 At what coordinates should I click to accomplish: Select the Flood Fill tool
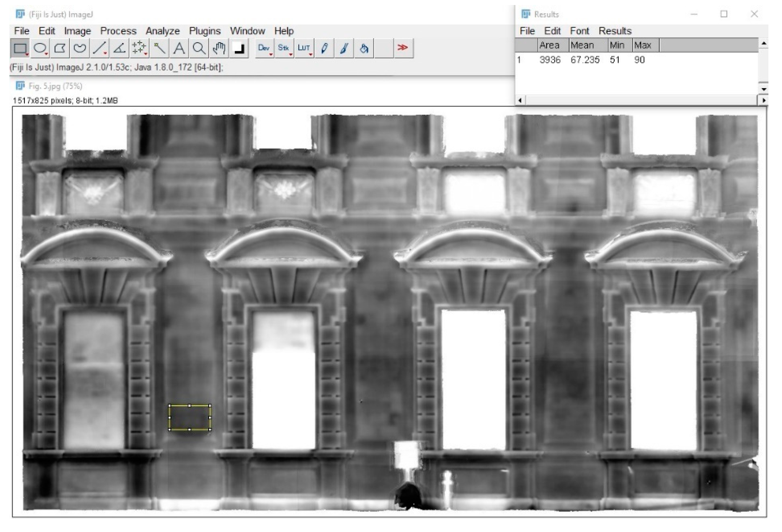coord(364,48)
